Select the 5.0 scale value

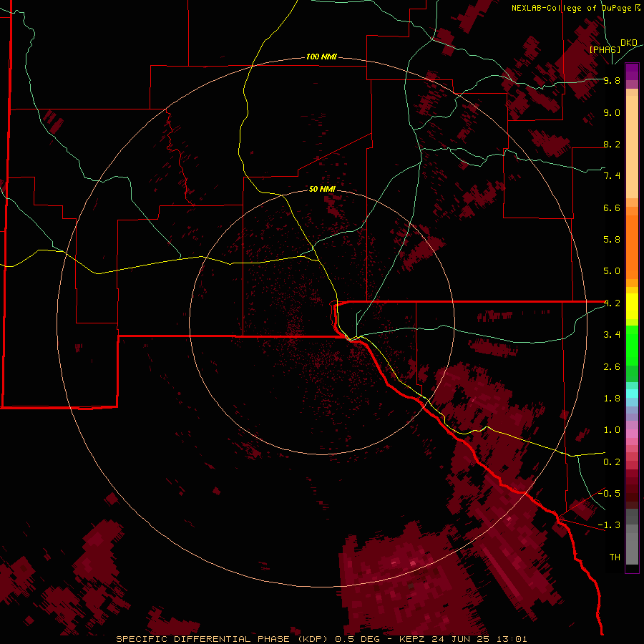tap(612, 271)
